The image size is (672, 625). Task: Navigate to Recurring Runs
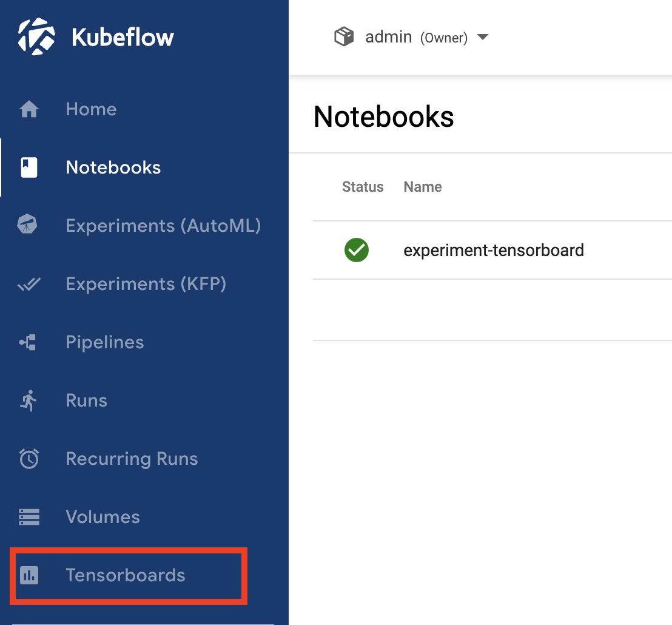(x=132, y=459)
